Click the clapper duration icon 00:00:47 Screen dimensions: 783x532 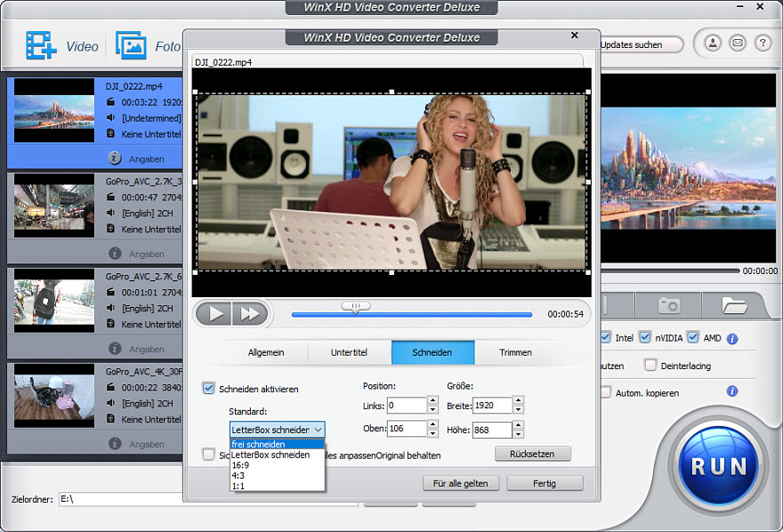pos(111,197)
